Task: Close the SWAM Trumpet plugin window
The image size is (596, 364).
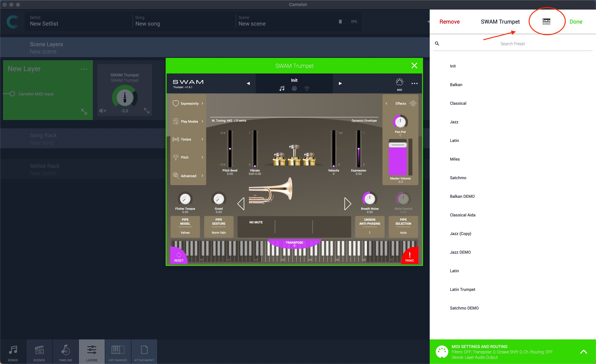Action: tap(414, 65)
